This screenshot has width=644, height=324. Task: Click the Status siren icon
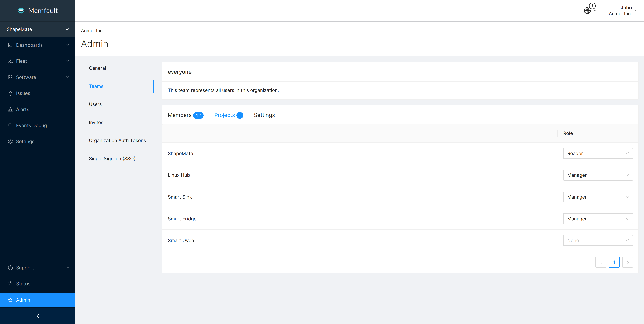pyautogui.click(x=10, y=284)
